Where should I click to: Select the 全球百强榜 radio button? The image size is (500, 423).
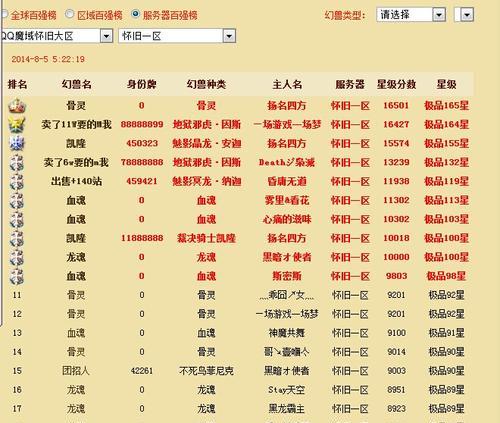pos(4,14)
